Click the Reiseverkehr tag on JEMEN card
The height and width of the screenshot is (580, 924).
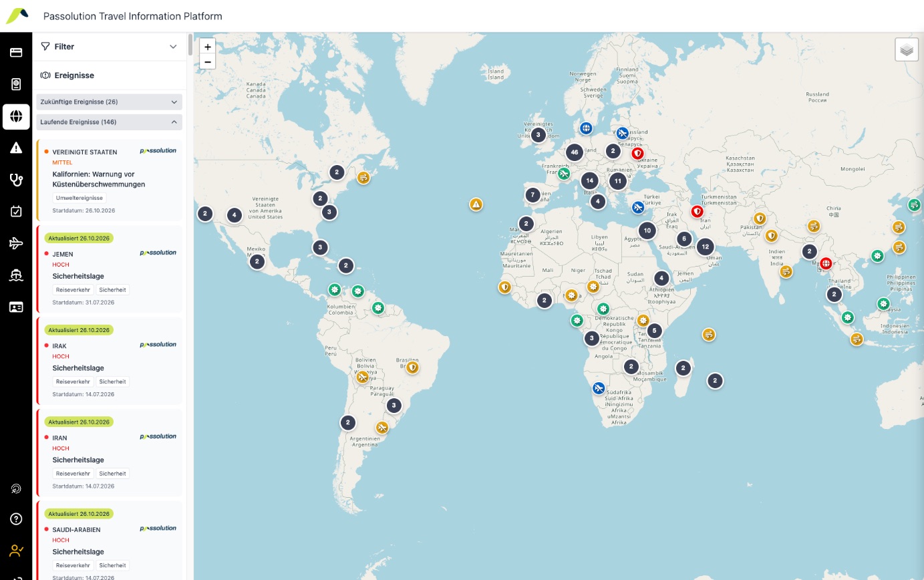(73, 290)
